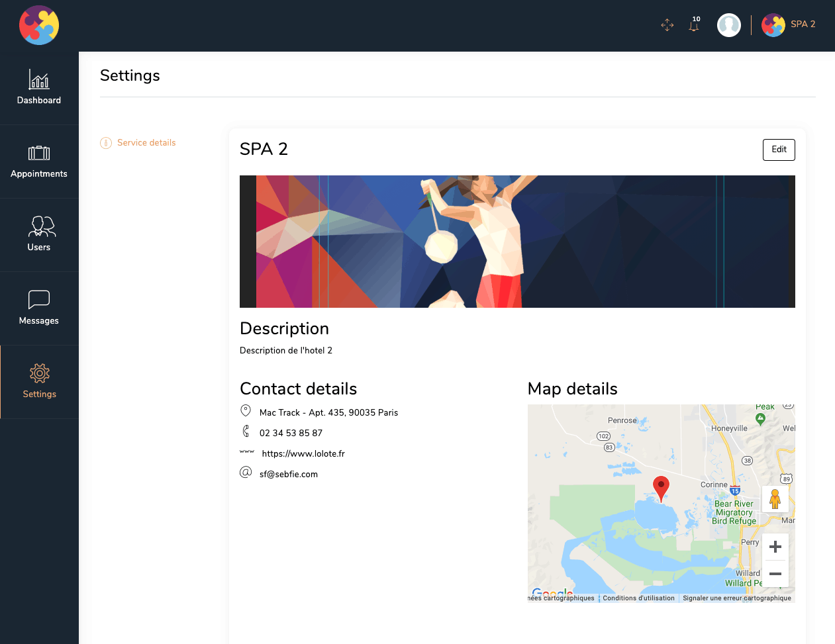
Task: Open the Messages chat bubble icon
Action: pos(39,300)
